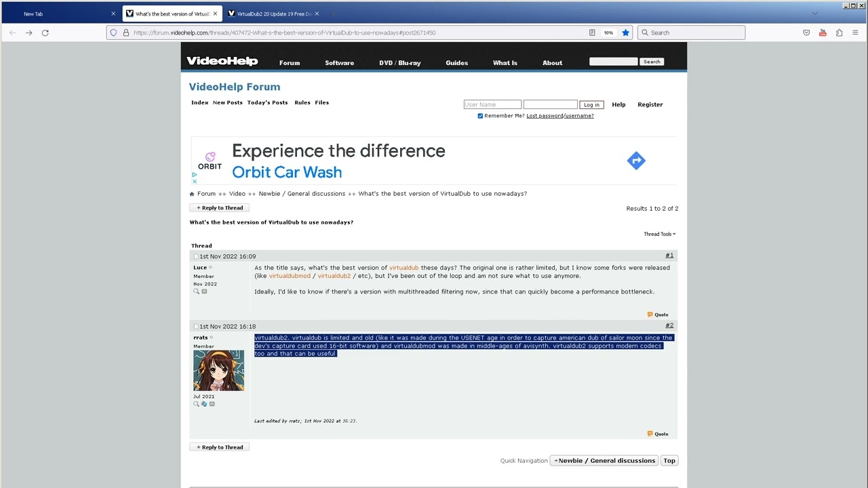Screen dimensions: 868x488
Task: Open the Firefox hamburger menu
Action: [856, 33]
